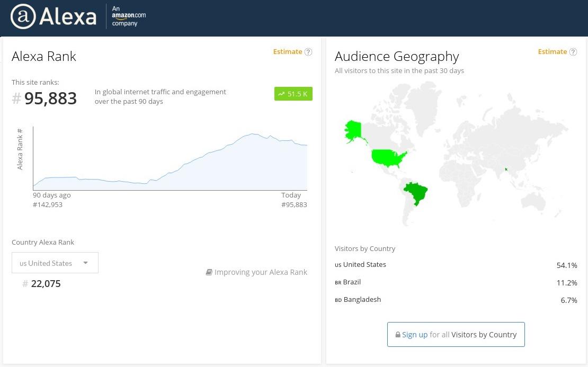Click the help icon beside Alexa Rank Estimate
Image resolution: width=588 pixels, height=367 pixels.
pos(308,52)
